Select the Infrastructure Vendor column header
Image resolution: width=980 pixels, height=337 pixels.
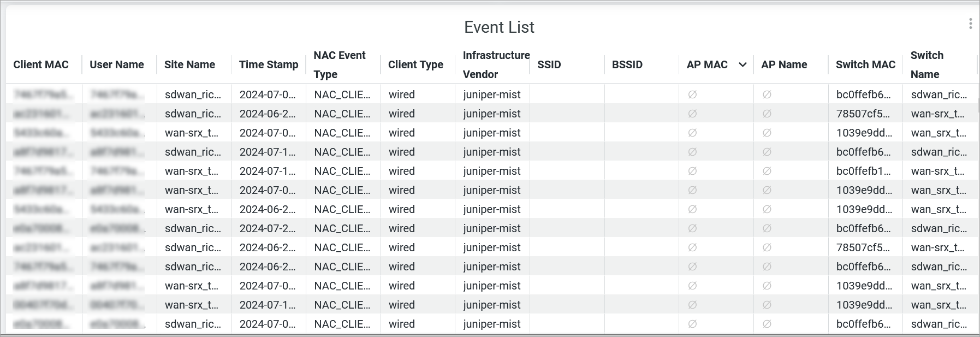tap(496, 65)
